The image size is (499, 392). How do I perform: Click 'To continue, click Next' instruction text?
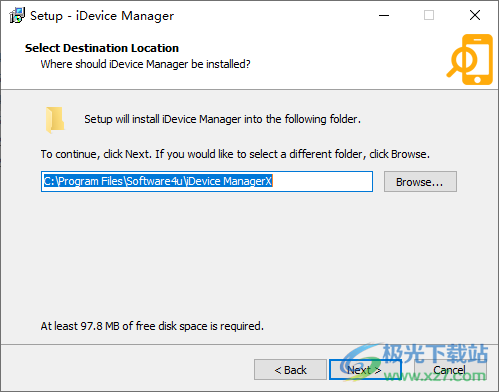coord(235,154)
